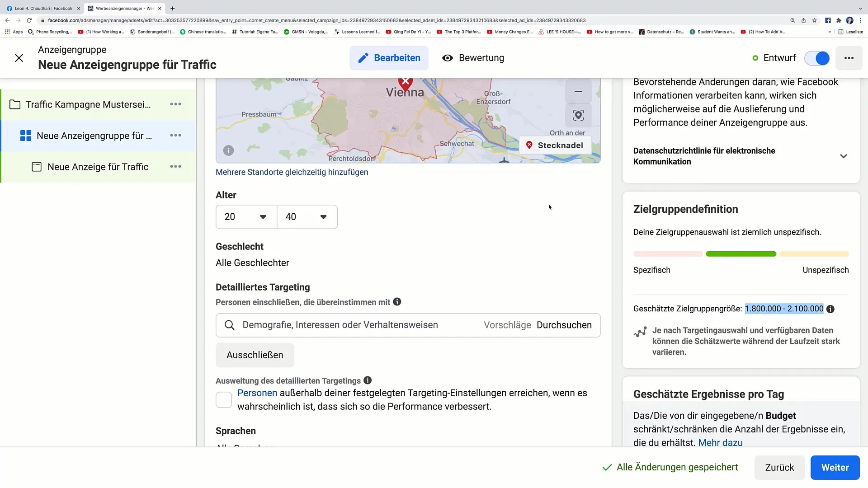Open browser zoom magnifier icon in address bar

pos(793,20)
